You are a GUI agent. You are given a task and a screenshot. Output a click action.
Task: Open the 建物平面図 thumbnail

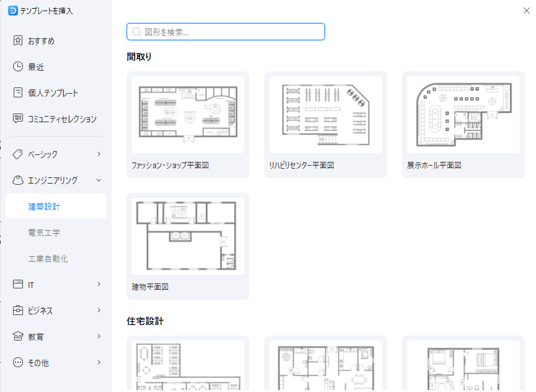point(188,236)
